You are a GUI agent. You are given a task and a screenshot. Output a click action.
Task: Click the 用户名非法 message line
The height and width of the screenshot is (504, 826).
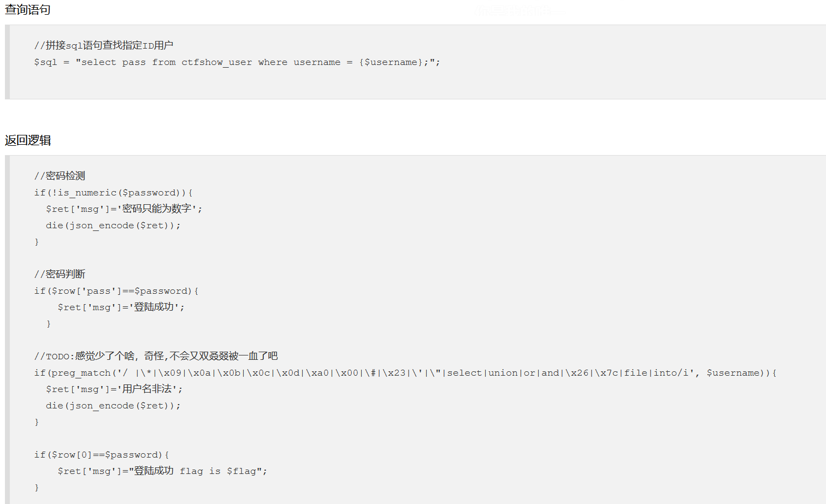114,389
